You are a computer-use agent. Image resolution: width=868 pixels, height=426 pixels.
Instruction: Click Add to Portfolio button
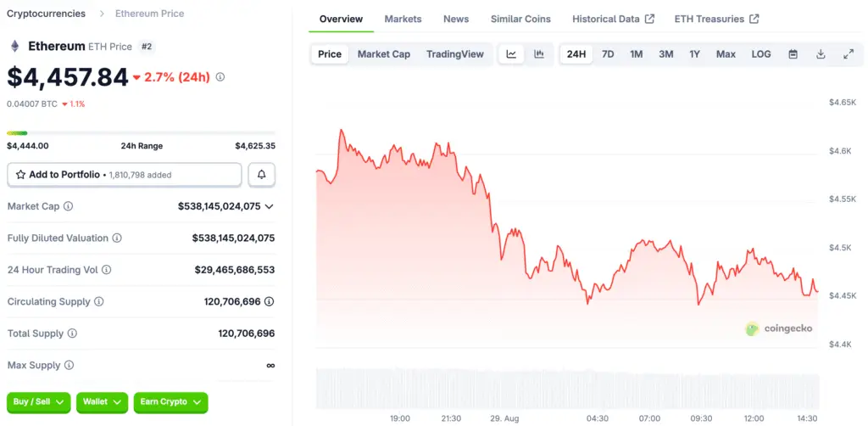(125, 175)
